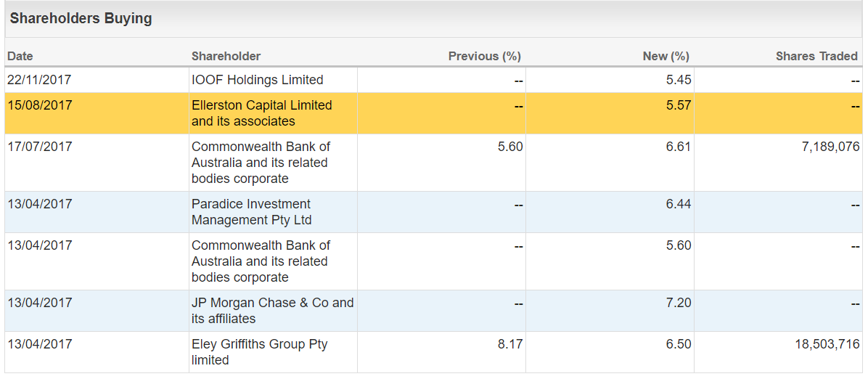This screenshot has width=868, height=379.
Task: Click shares traded value 18,503,716
Action: coord(827,344)
